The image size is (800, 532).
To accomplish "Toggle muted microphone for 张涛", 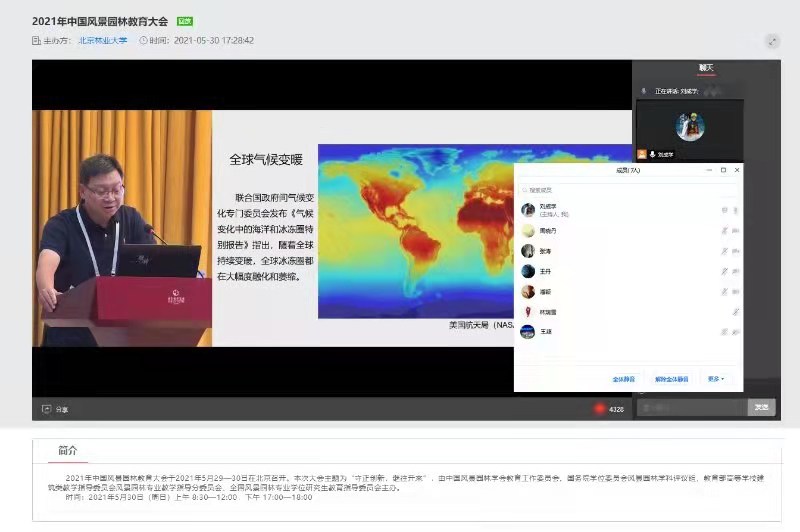I will click(x=724, y=251).
